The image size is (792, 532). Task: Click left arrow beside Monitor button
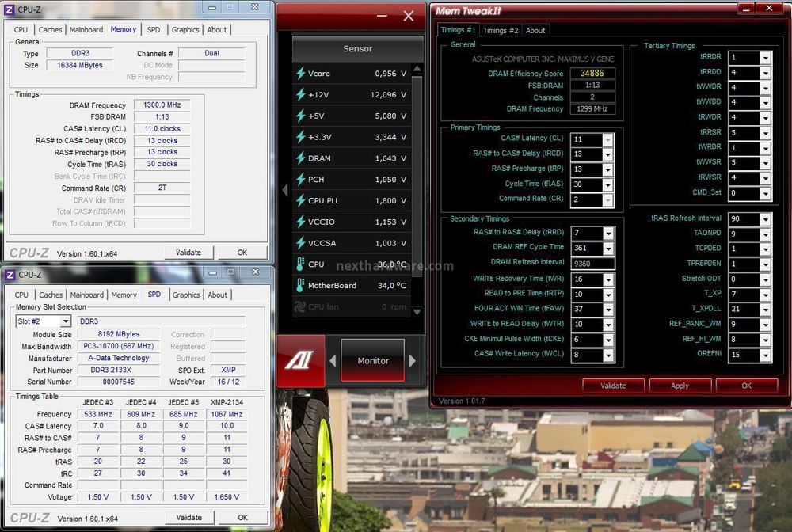coord(333,361)
